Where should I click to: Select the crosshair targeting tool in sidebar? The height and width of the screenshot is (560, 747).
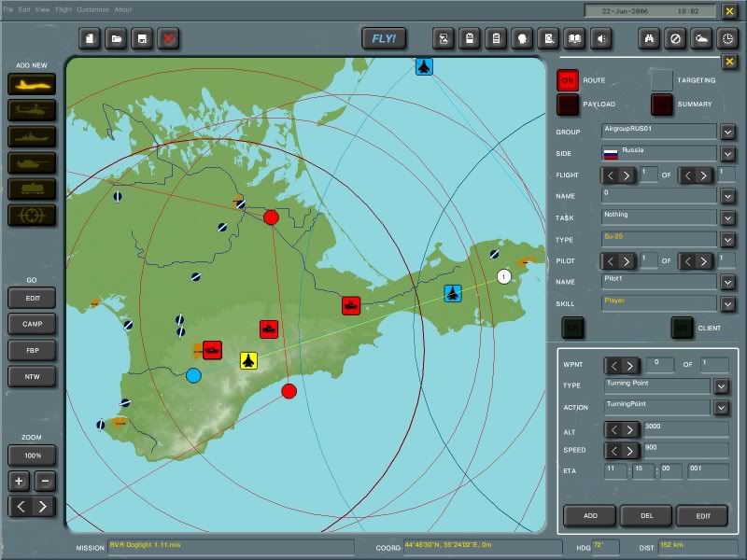pyautogui.click(x=33, y=215)
